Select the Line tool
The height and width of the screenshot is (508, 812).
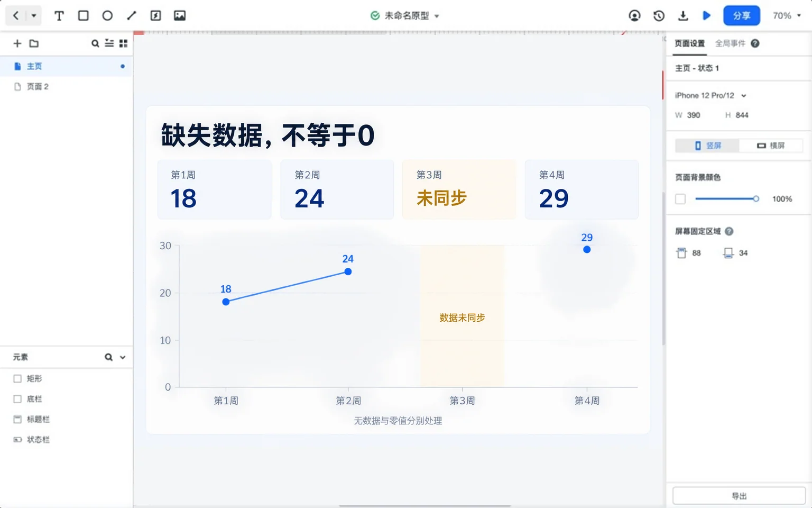(132, 16)
